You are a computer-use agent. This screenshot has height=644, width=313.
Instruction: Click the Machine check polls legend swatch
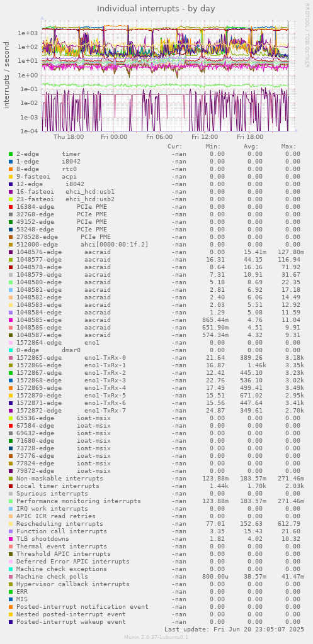point(11,577)
